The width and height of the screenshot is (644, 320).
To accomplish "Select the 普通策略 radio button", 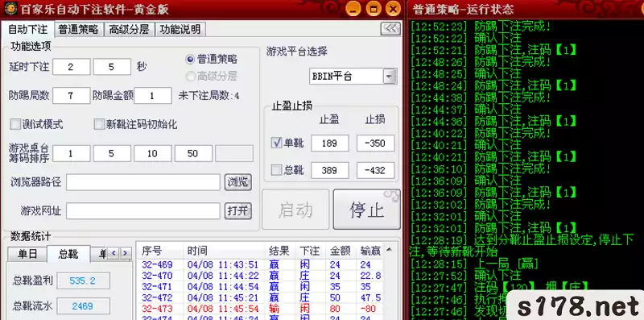I will (x=190, y=59).
